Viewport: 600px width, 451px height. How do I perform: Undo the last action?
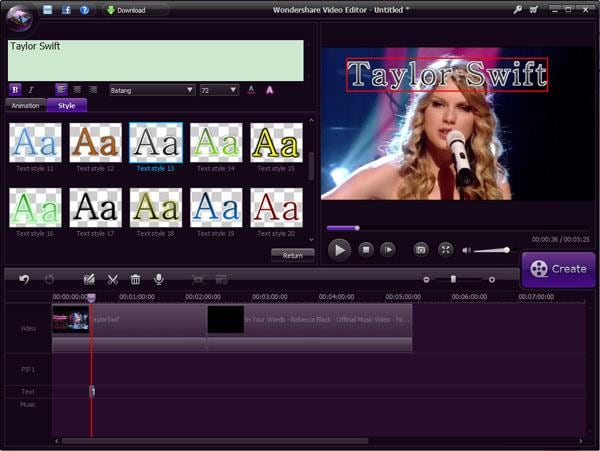coord(24,280)
